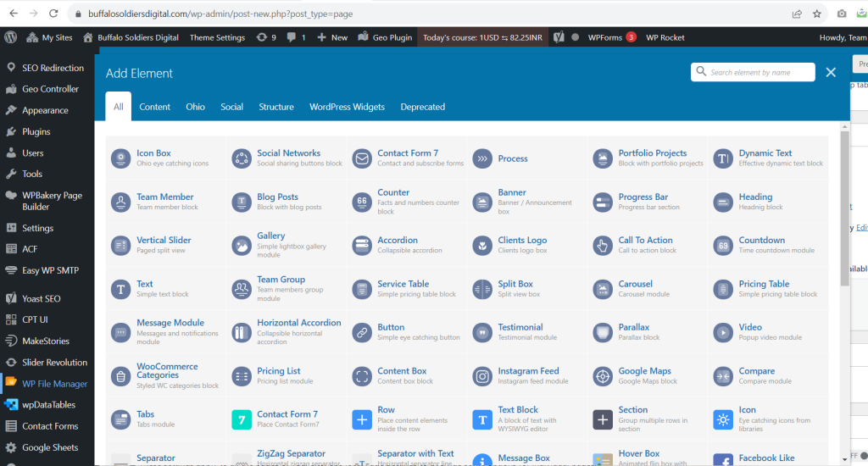Add the Row element plus icon
Image resolution: width=868 pixels, height=466 pixels.
coord(362,419)
